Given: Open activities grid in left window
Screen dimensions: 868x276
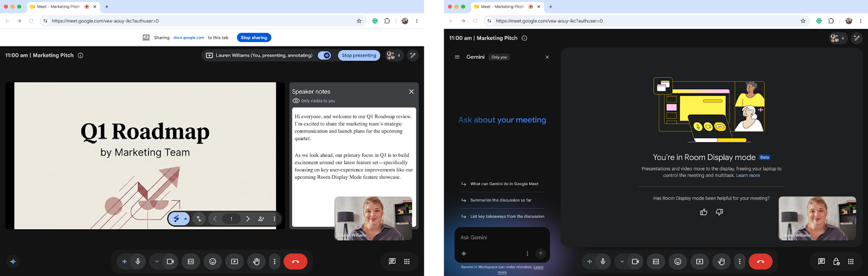Looking at the screenshot, I should pos(407,261).
